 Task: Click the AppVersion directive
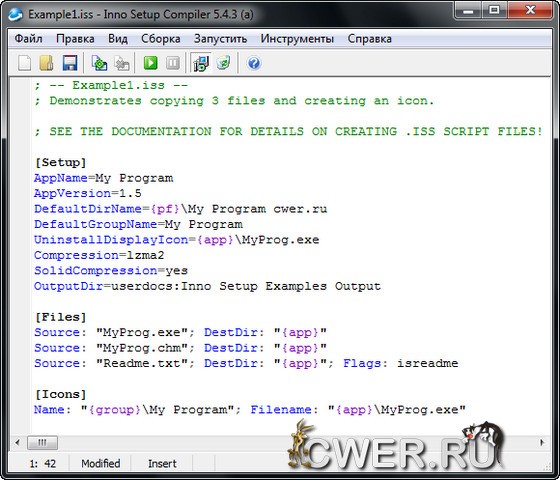point(72,193)
